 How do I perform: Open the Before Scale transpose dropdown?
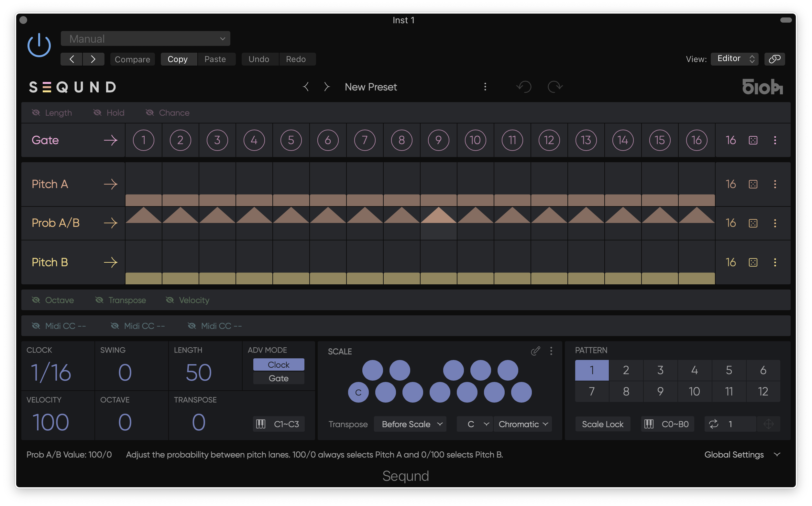pyautogui.click(x=410, y=424)
